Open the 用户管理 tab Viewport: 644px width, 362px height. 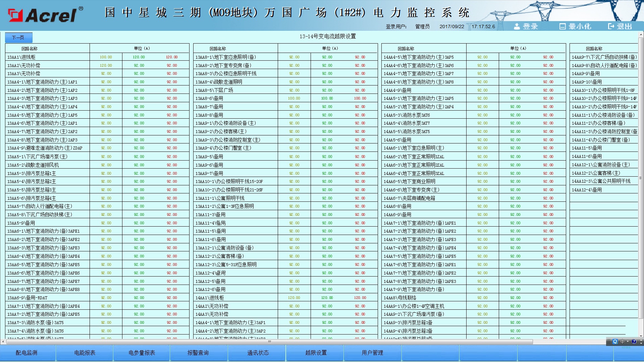(372, 353)
